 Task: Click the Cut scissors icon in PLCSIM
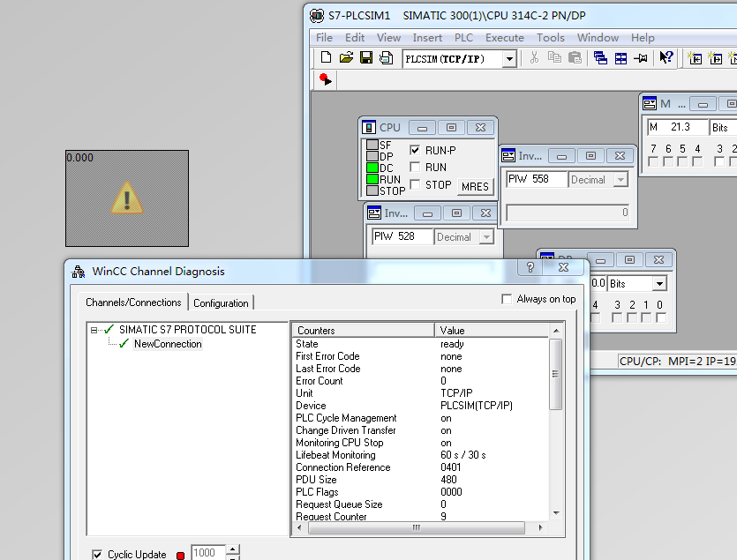(534, 58)
